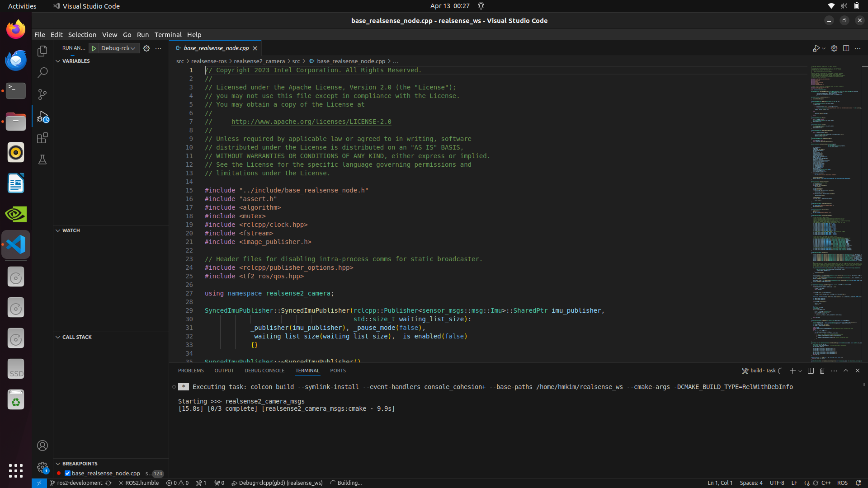Open the Selection menu
The width and height of the screenshot is (868, 488).
82,35
